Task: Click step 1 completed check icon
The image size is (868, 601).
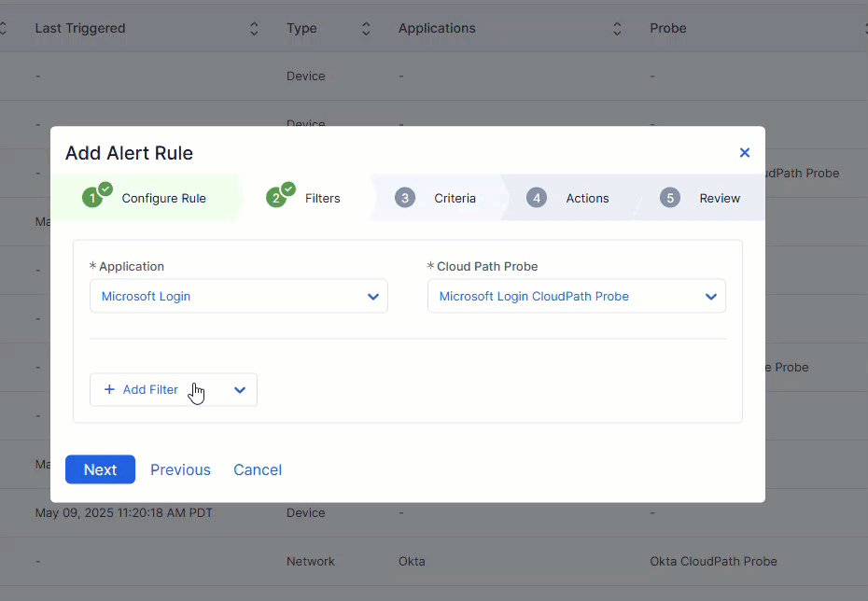Action: (105, 189)
